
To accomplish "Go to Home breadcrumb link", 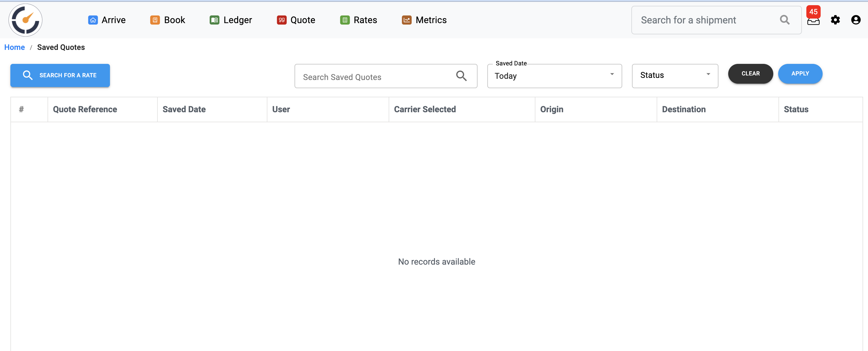I will pyautogui.click(x=15, y=47).
